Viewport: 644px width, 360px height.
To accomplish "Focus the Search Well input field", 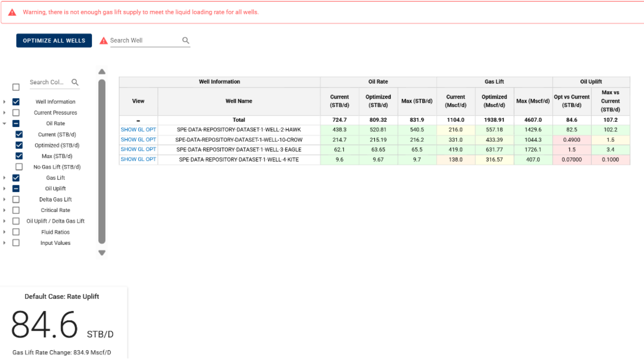I will (145, 40).
